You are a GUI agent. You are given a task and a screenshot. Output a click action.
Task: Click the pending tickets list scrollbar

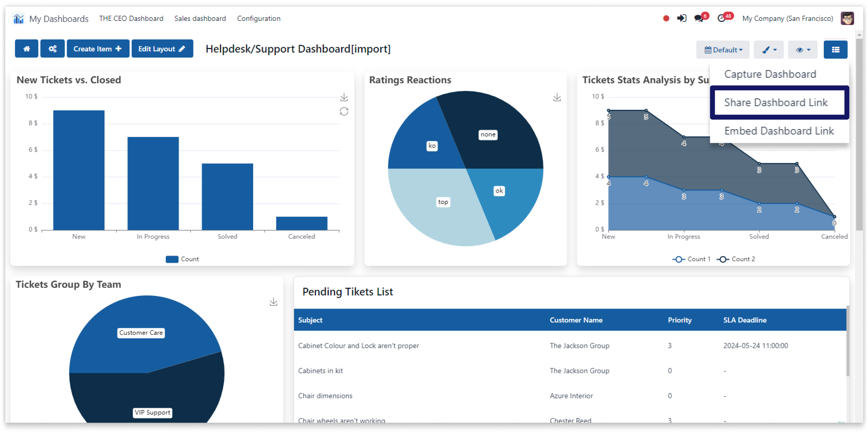[847, 340]
